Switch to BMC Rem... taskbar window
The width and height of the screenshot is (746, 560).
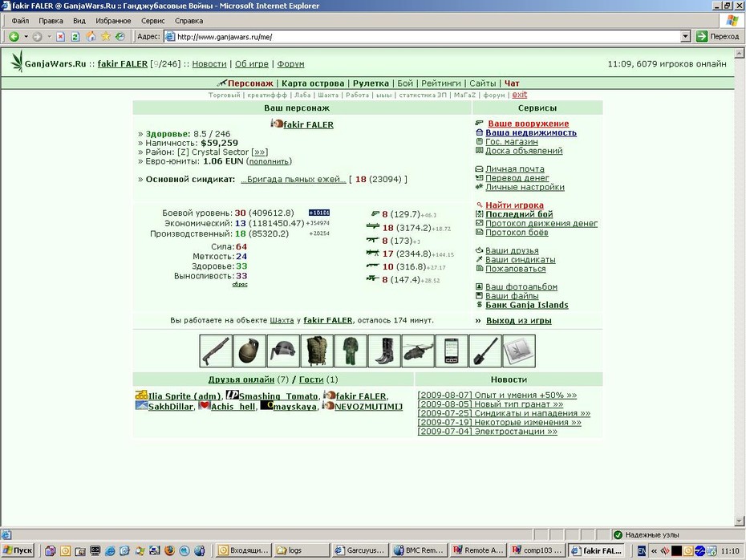(420, 550)
